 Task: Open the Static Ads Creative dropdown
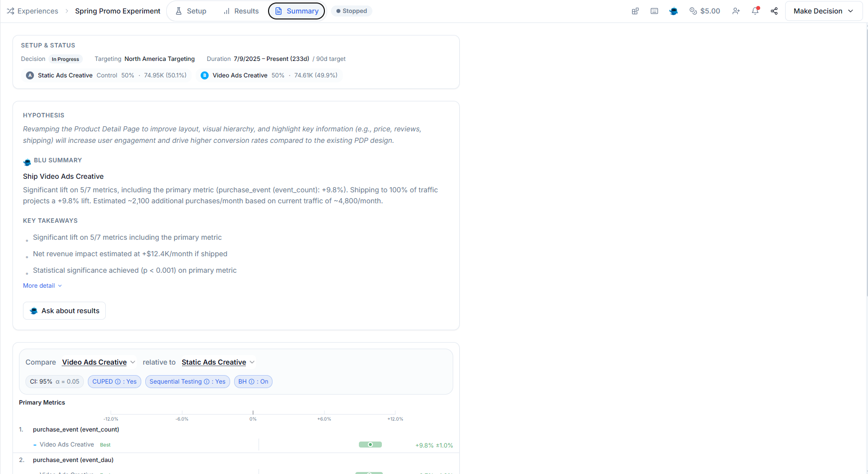pos(218,362)
